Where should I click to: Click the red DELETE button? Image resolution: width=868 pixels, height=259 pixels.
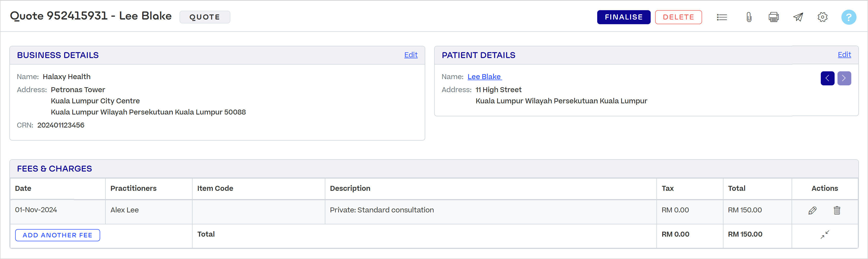(x=678, y=17)
